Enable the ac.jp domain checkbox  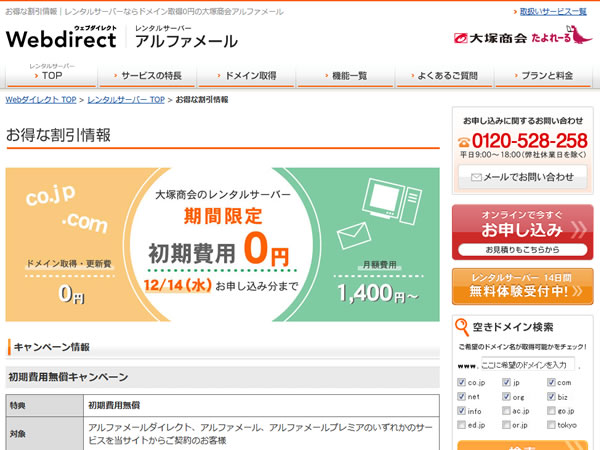506,411
